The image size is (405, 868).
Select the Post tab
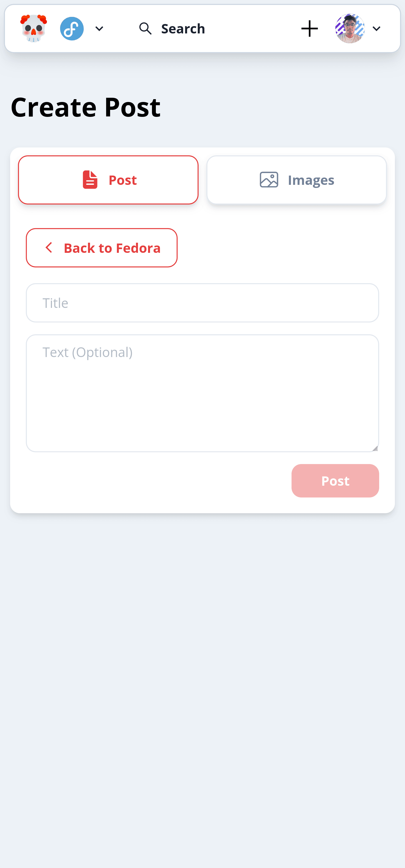click(x=108, y=180)
